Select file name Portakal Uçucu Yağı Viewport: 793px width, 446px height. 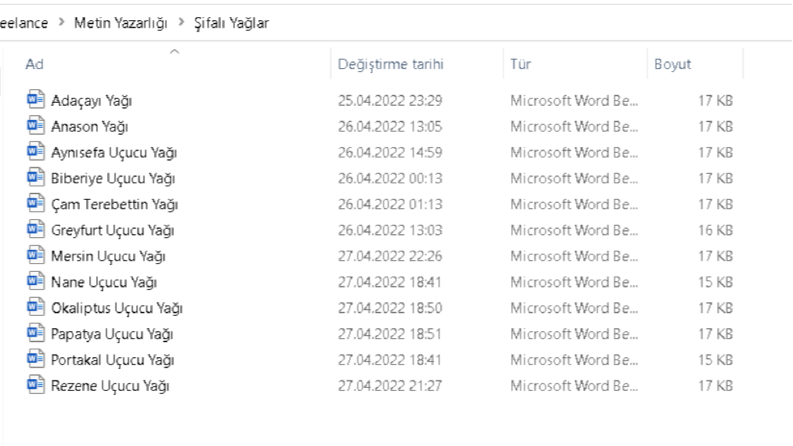[113, 360]
